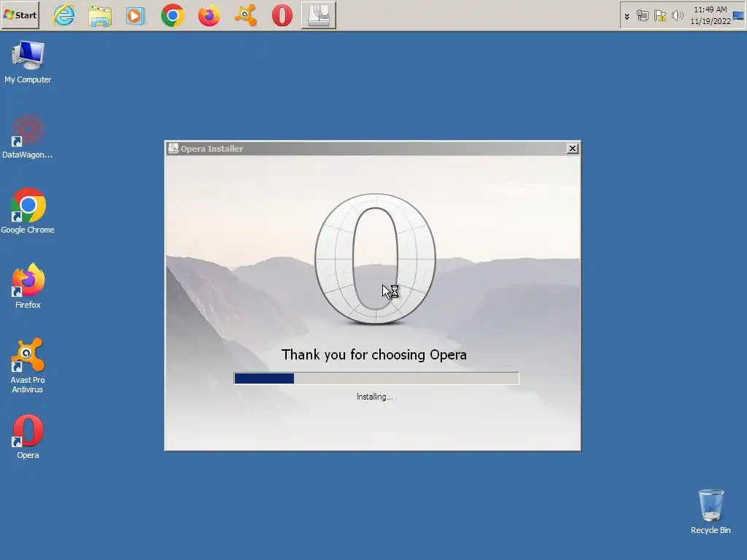Select the Opera desktop shortcut
This screenshot has width=747, height=560.
[x=28, y=437]
